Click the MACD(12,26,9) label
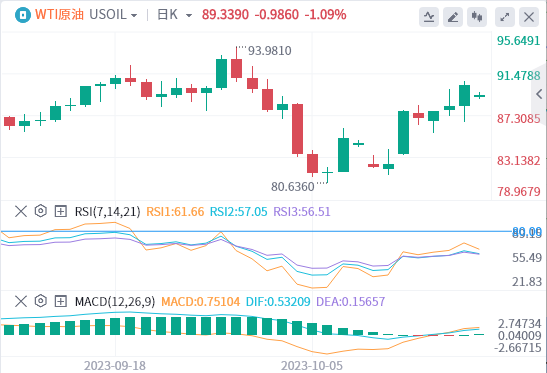 point(115,301)
